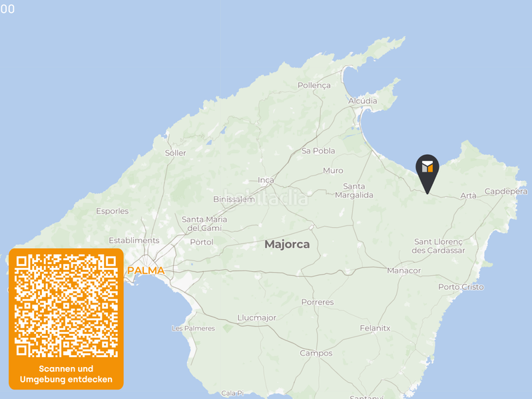Click the Majorca island label
Screen dimensions: 532x399
(287, 244)
